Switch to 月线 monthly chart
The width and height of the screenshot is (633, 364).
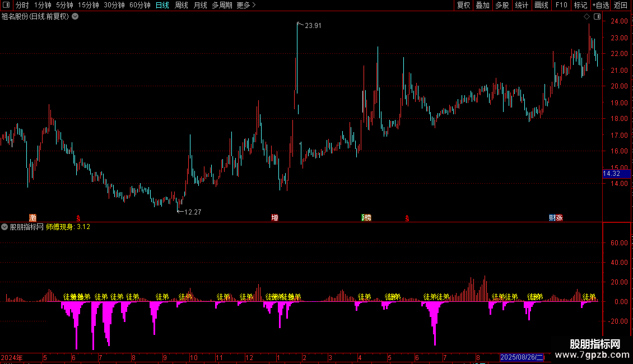tap(200, 5)
